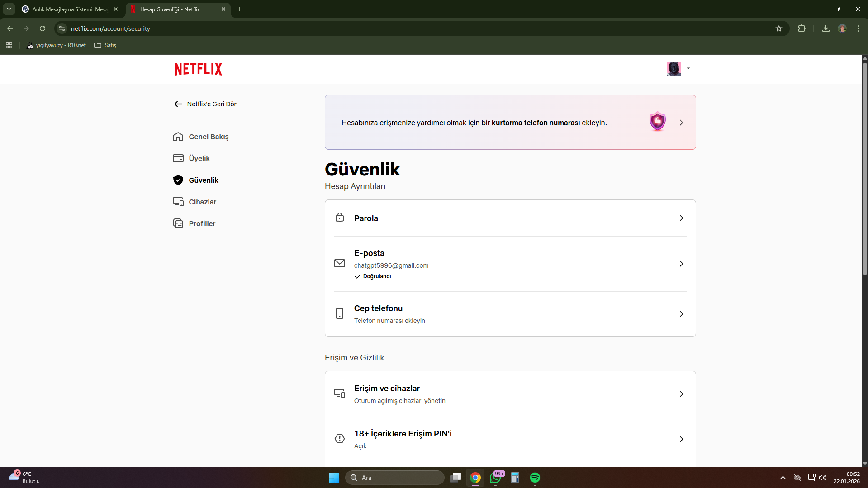Show hidden system tray icons

click(783, 478)
